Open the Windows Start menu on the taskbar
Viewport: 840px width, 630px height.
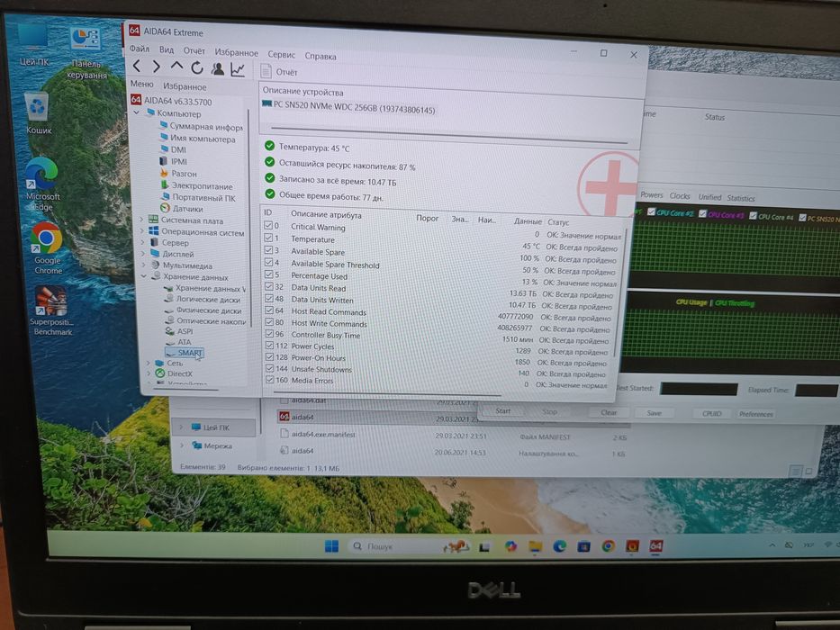pos(331,546)
